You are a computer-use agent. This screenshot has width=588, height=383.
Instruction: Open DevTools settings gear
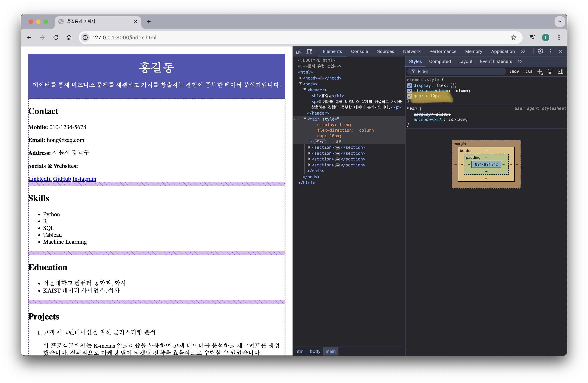[540, 51]
